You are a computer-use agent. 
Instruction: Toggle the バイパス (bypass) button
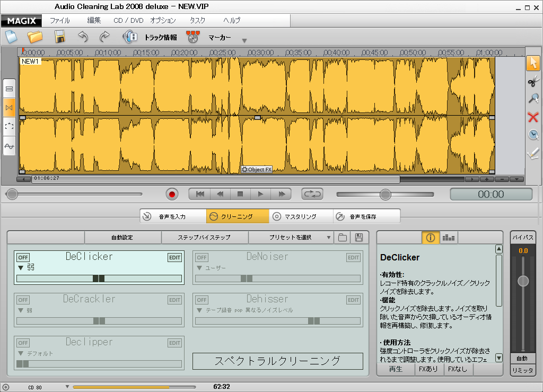point(523,238)
